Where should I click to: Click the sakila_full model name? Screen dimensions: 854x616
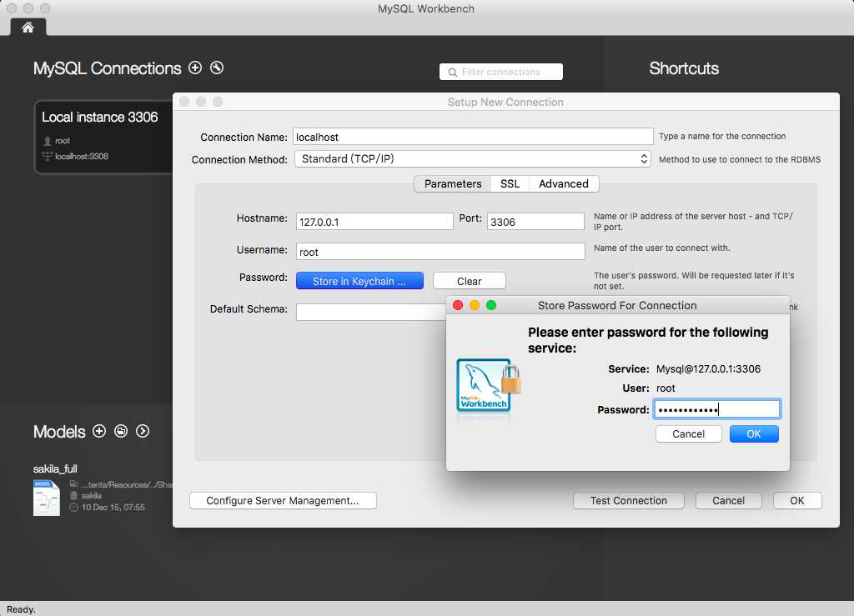55,468
